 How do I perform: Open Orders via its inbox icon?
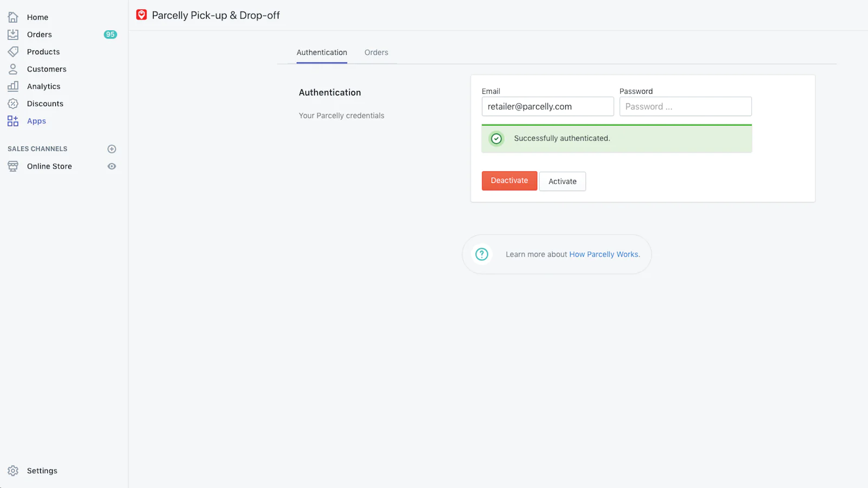[x=13, y=35]
